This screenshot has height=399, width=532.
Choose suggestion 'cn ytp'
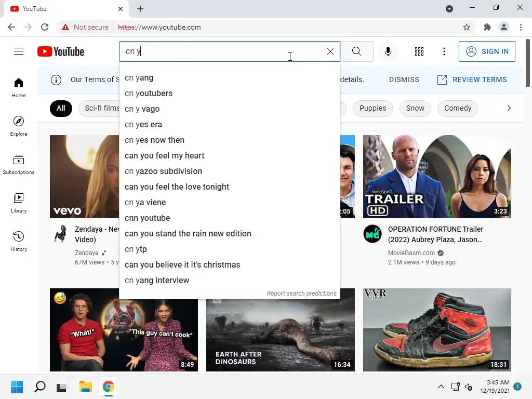coord(229,250)
